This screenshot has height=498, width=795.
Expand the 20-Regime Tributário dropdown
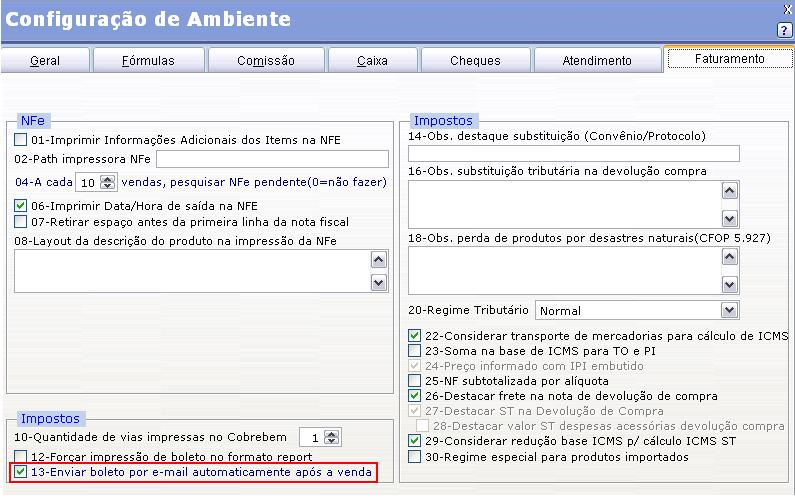click(729, 311)
